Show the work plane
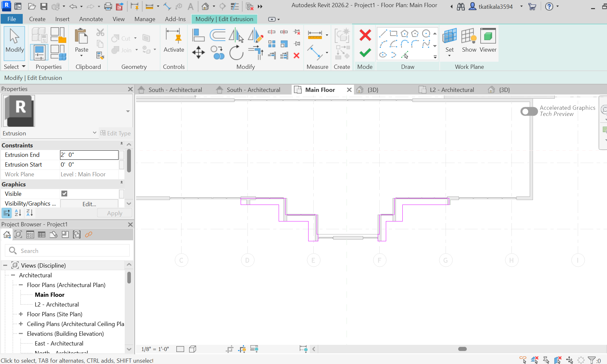 pos(469,40)
